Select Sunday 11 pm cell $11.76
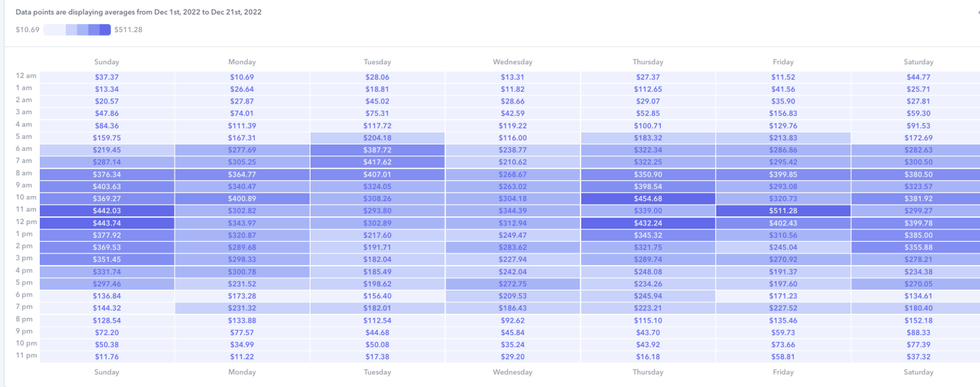980x387 pixels. point(107,357)
